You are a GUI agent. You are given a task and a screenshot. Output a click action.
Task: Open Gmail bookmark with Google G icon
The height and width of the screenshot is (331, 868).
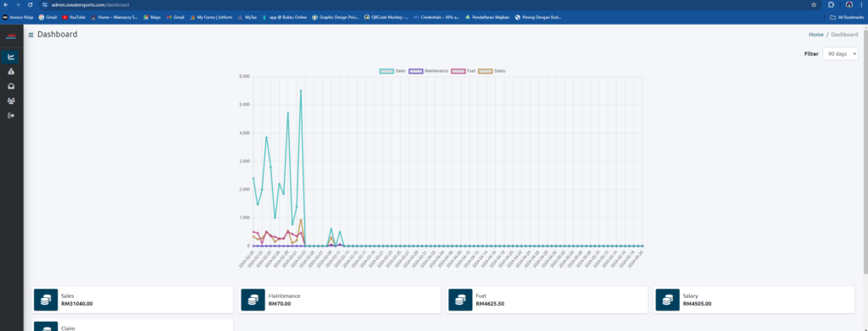tap(47, 17)
